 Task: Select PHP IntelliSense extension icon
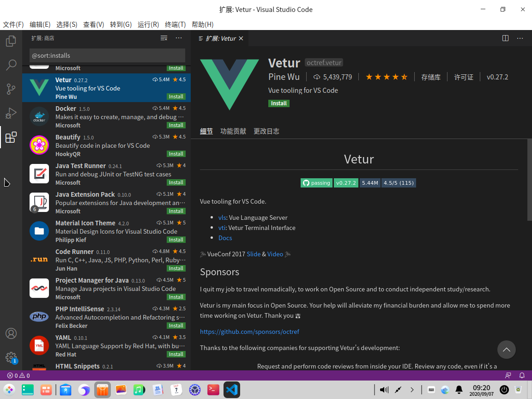pos(39,316)
